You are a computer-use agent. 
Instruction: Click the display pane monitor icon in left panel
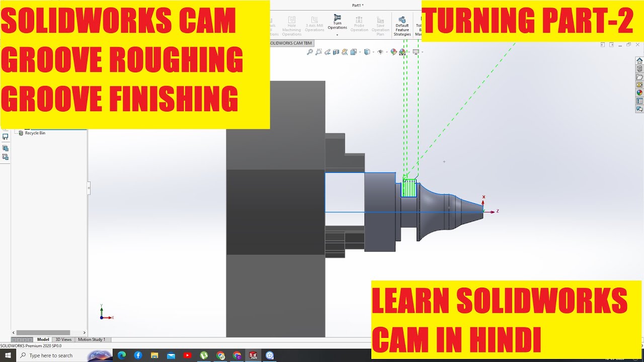[x=5, y=137]
